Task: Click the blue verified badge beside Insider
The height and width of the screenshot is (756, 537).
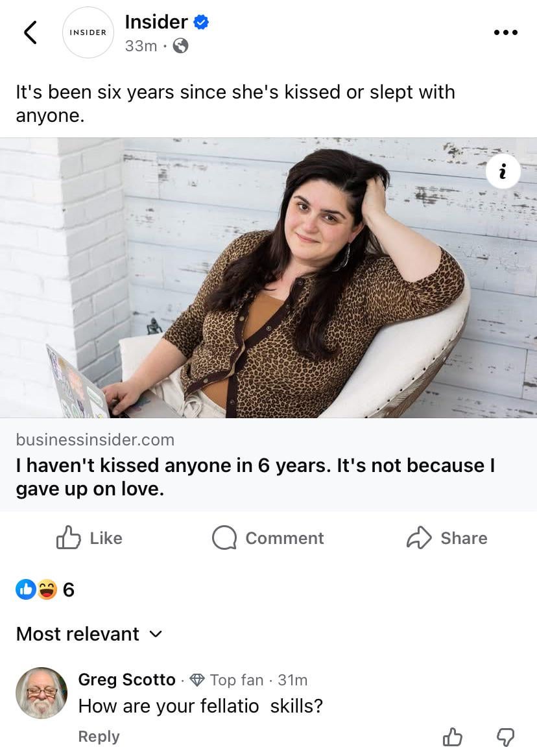Action: pos(201,22)
